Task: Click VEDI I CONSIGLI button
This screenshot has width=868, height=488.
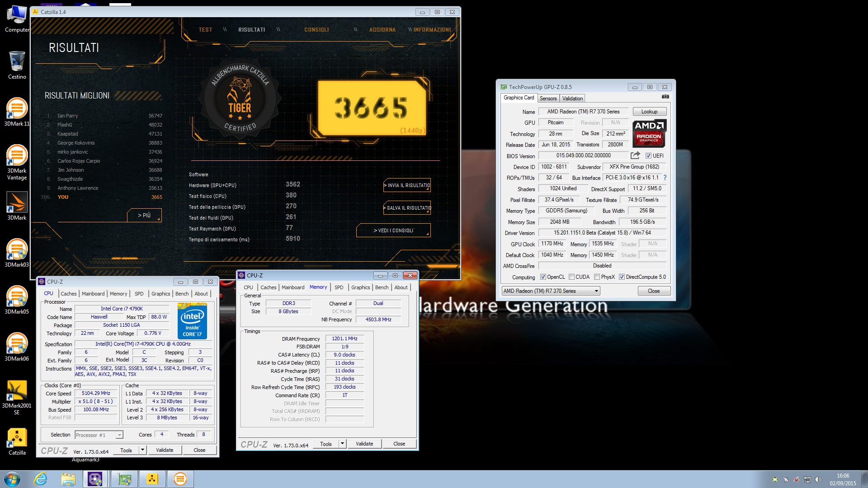Action: [393, 230]
